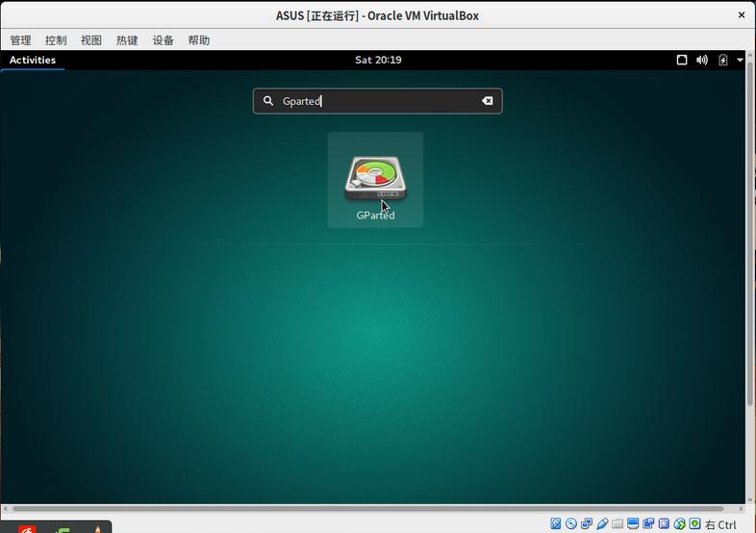The height and width of the screenshot is (533, 756).
Task: Open the 管理 menu
Action: tap(20, 40)
